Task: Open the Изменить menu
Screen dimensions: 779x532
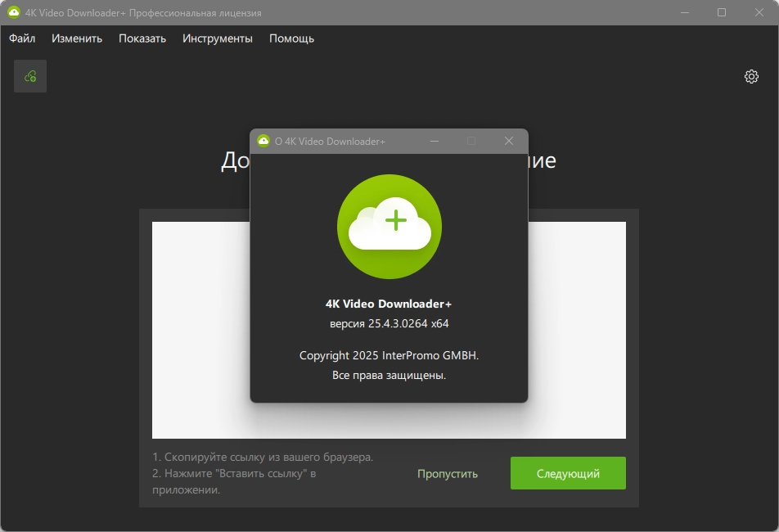Action: click(x=77, y=38)
